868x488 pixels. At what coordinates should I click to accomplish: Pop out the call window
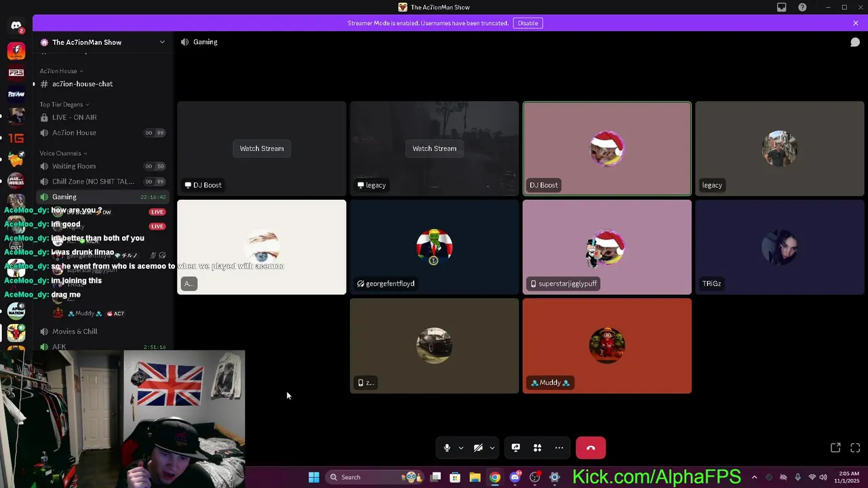pyautogui.click(x=835, y=448)
